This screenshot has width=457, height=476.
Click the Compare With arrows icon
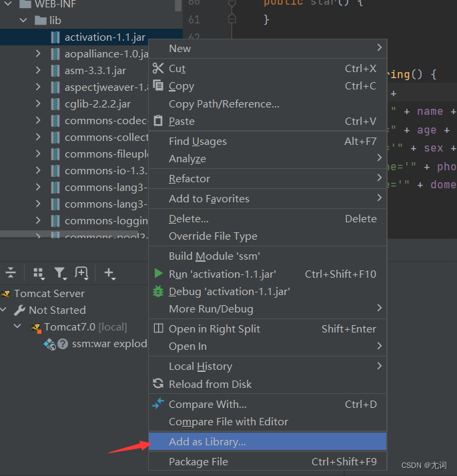point(158,404)
